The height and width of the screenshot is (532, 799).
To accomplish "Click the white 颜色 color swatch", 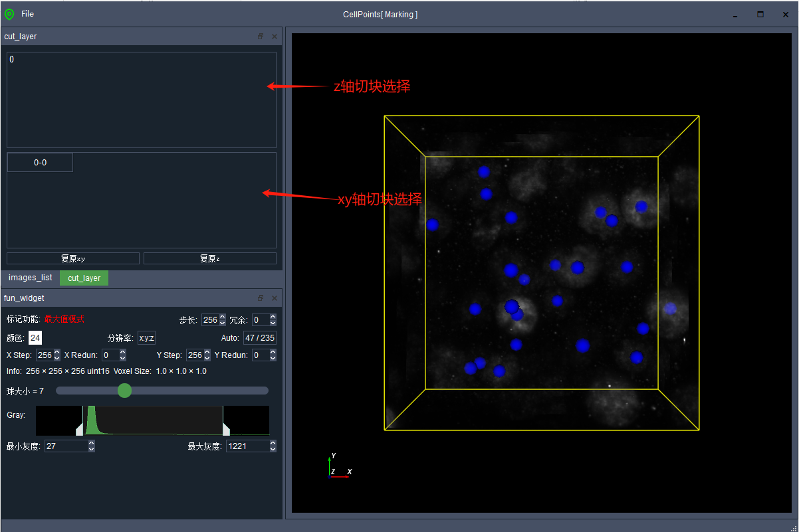I will pyautogui.click(x=35, y=338).
